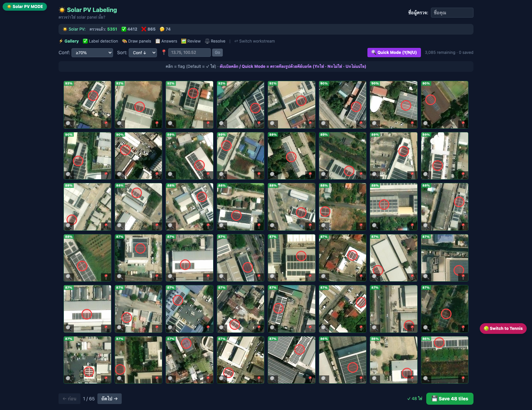Flag last row's fifth tile image
Image resolution: width=532 pixels, height=410 pixels.
(292, 360)
